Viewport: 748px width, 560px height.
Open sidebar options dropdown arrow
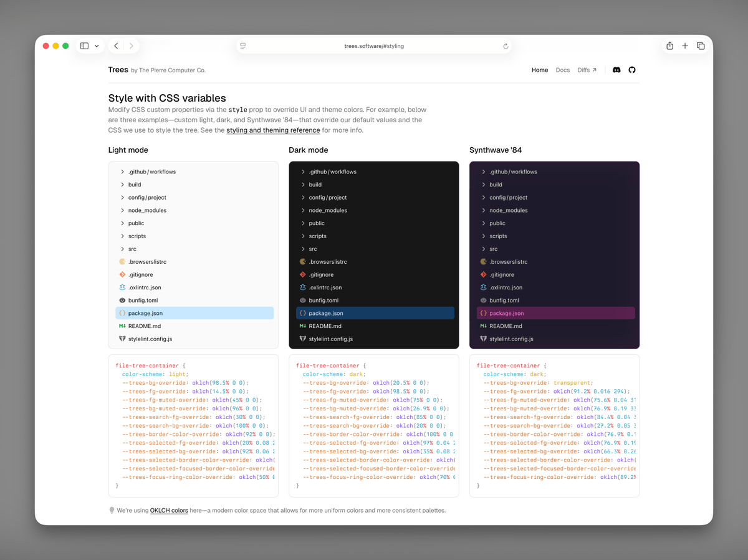pyautogui.click(x=97, y=46)
